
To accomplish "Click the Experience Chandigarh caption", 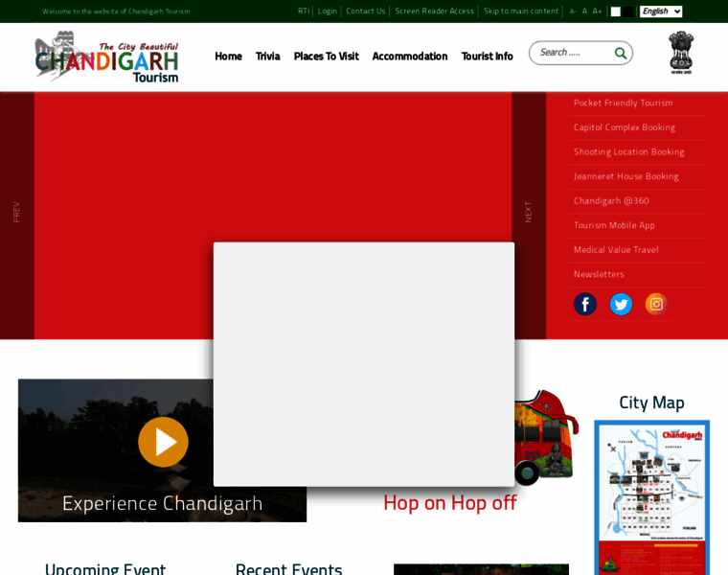I will pyautogui.click(x=162, y=503).
